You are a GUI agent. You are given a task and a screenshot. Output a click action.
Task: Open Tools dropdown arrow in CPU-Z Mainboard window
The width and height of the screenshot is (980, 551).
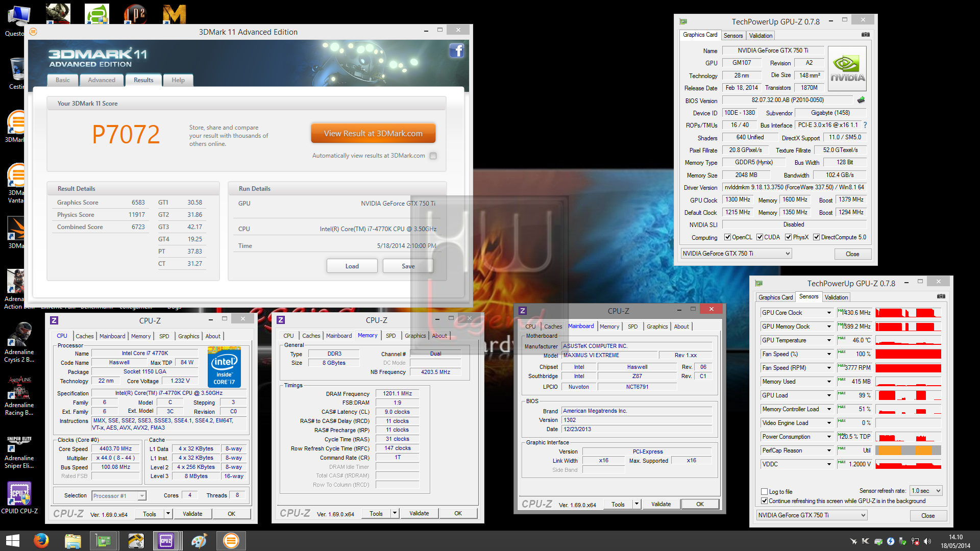[636, 504]
